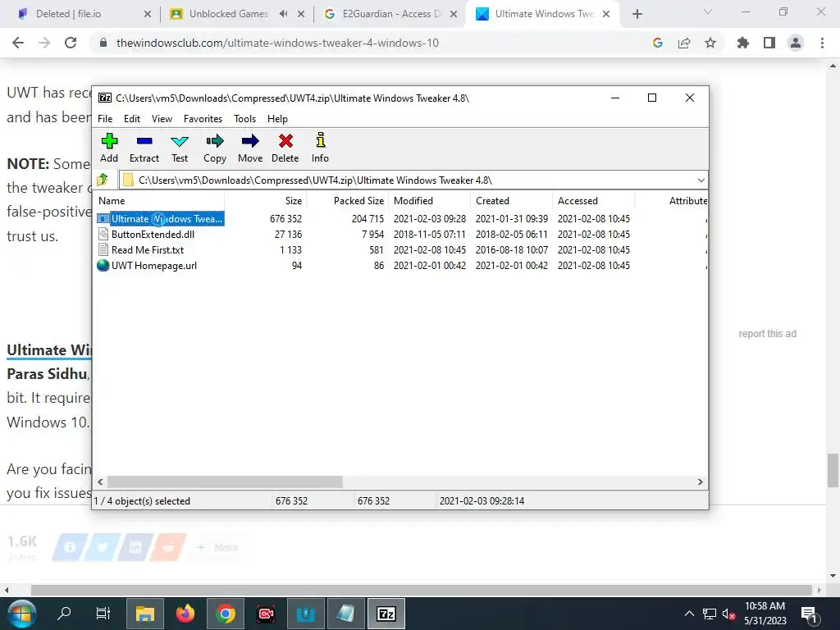Sort by Name column header
Viewport: 840px width, 630px height.
[x=160, y=201]
